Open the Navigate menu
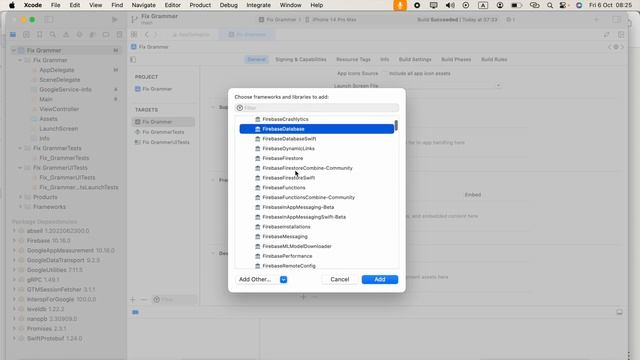The width and height of the screenshot is (640, 360). 144,5
